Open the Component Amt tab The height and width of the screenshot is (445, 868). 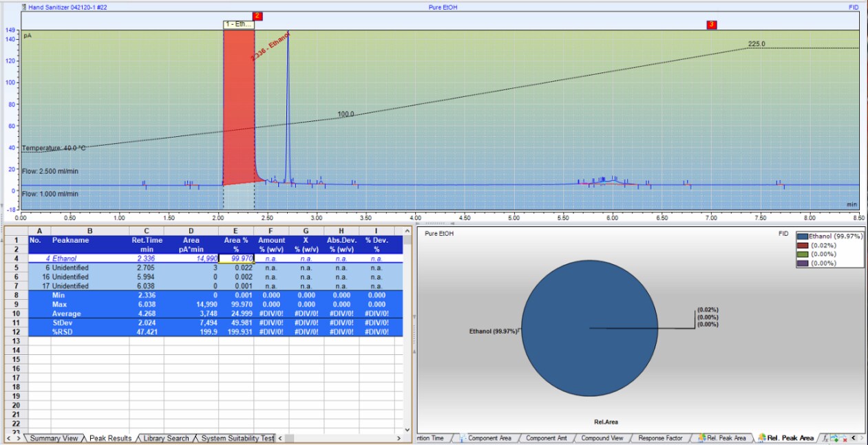point(545,438)
